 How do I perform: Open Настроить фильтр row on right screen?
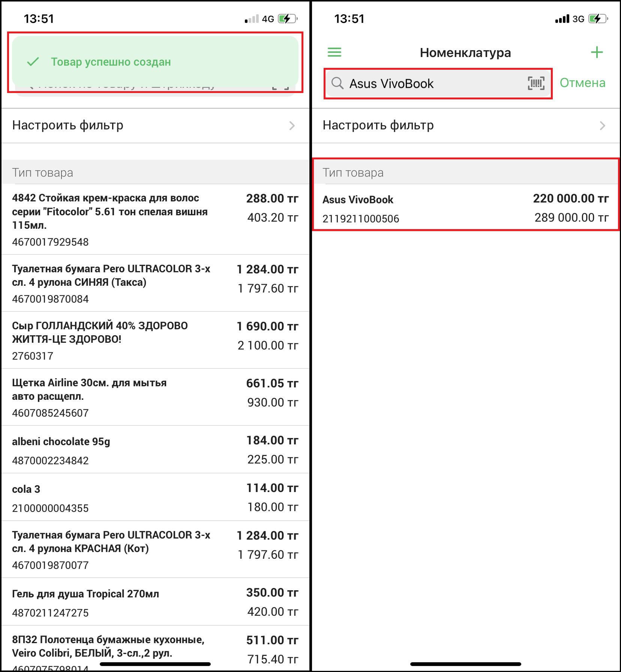click(466, 126)
